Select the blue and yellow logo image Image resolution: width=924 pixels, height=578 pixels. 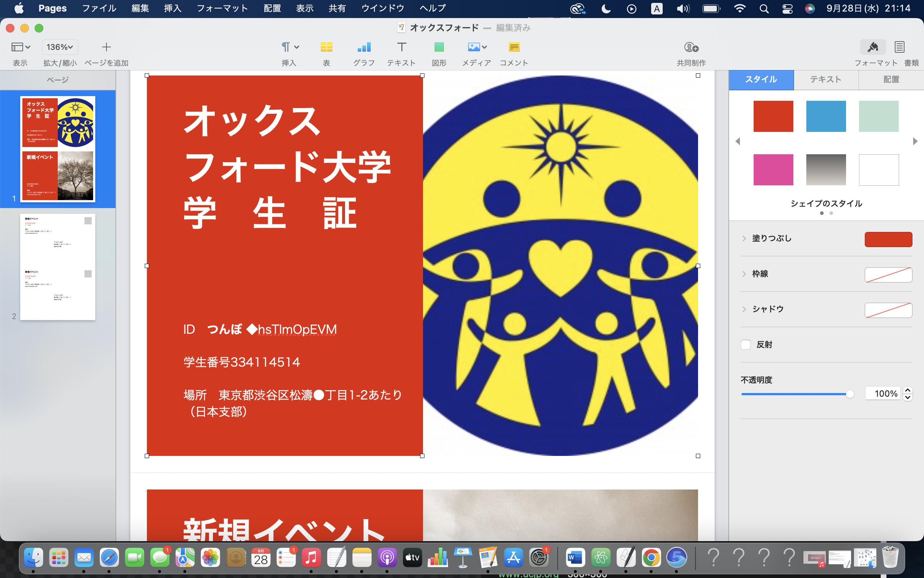pyautogui.click(x=560, y=266)
